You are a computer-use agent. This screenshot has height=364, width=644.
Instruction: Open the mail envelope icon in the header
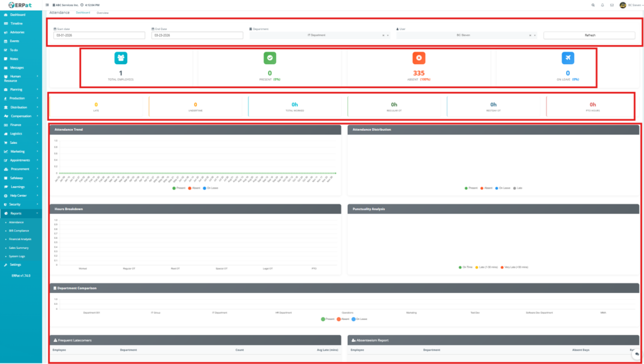coord(612,4)
